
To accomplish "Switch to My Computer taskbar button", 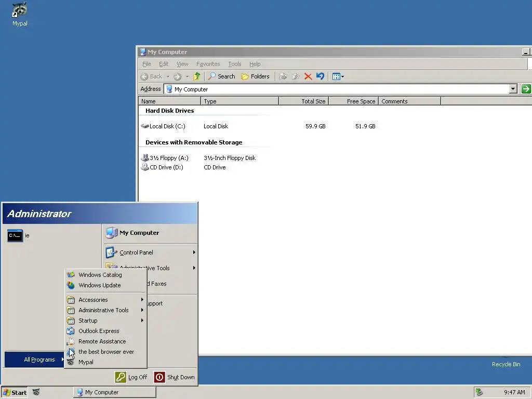I will point(115,392).
